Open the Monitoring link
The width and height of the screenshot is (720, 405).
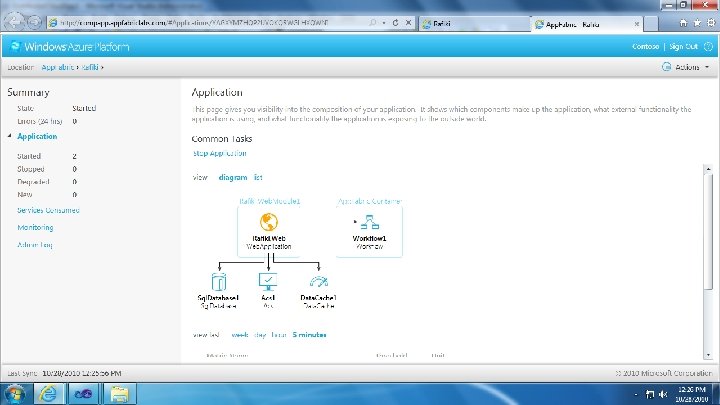[x=35, y=227]
